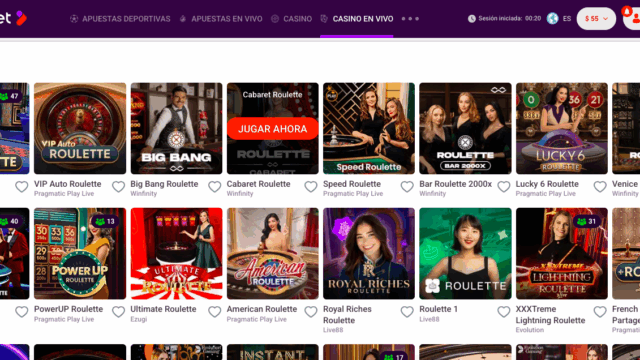The width and height of the screenshot is (640, 360).
Task: Go to Apuestas en Vivo section
Action: pos(227,19)
